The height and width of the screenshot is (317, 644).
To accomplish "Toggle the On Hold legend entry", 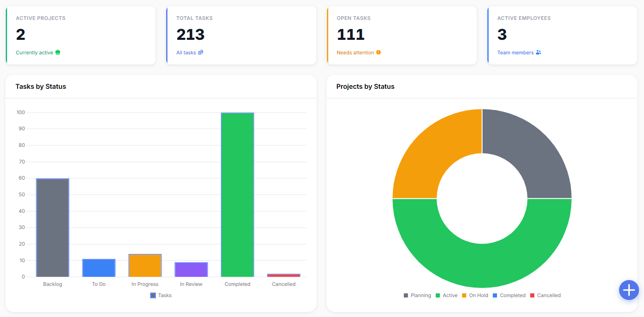I will pyautogui.click(x=475, y=295).
